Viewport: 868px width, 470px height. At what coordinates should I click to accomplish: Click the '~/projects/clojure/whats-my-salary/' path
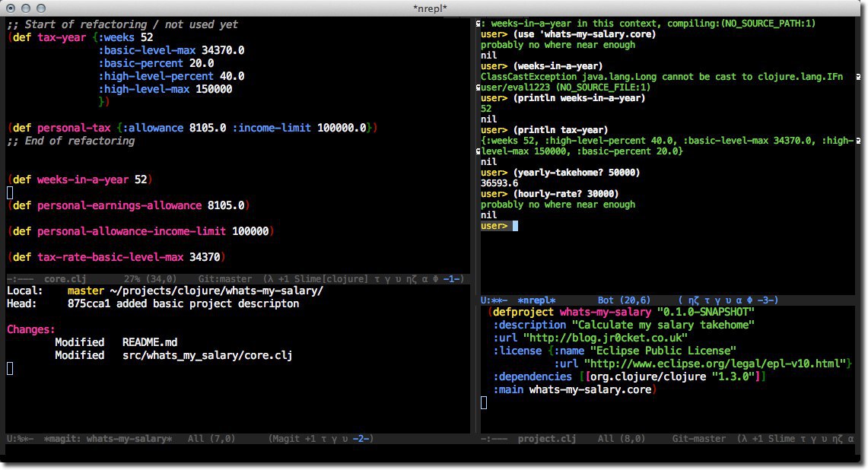pyautogui.click(x=217, y=291)
